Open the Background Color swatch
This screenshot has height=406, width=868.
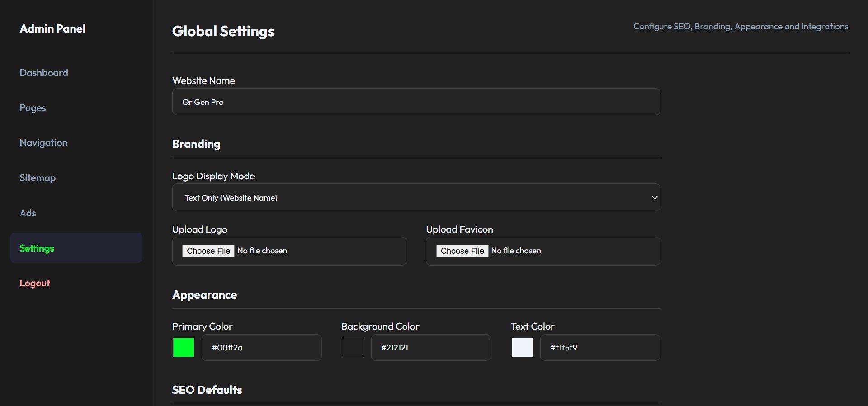click(353, 348)
